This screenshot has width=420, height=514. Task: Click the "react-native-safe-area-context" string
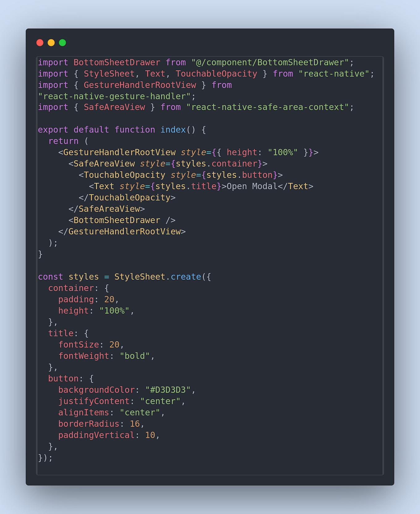click(x=268, y=107)
